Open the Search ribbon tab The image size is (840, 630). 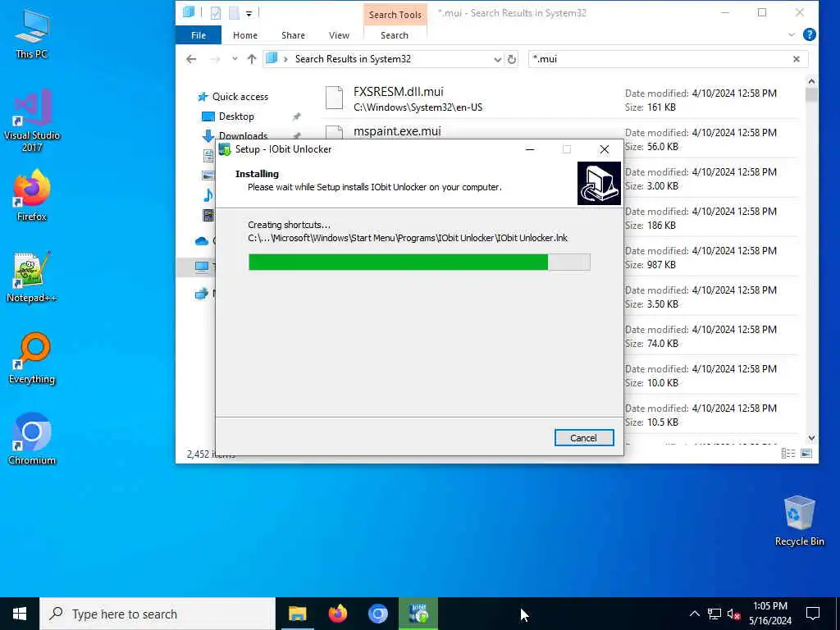point(395,35)
